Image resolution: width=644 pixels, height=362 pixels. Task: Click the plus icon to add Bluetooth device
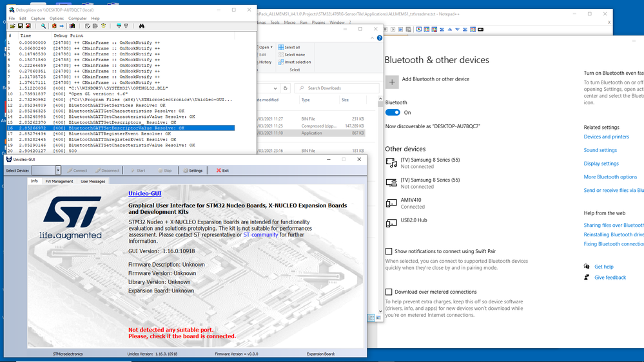392,82
